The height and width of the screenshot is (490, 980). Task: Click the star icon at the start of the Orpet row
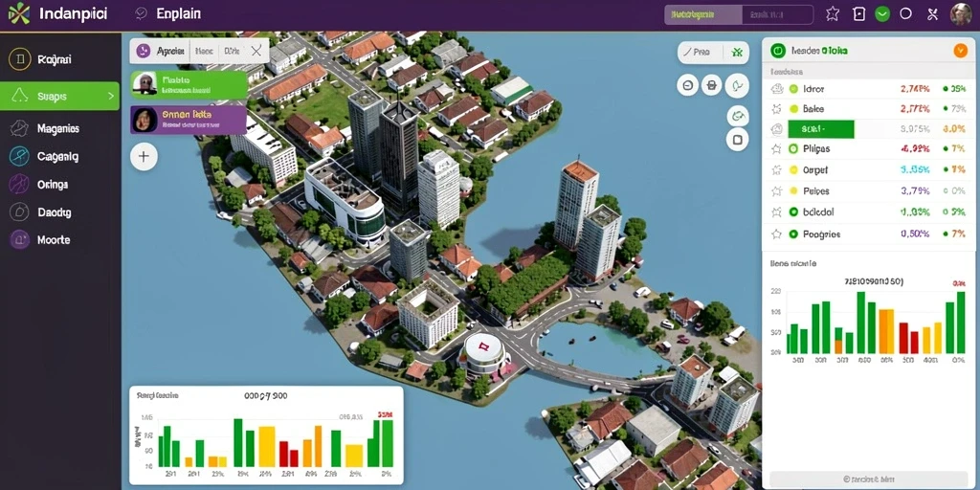click(777, 170)
